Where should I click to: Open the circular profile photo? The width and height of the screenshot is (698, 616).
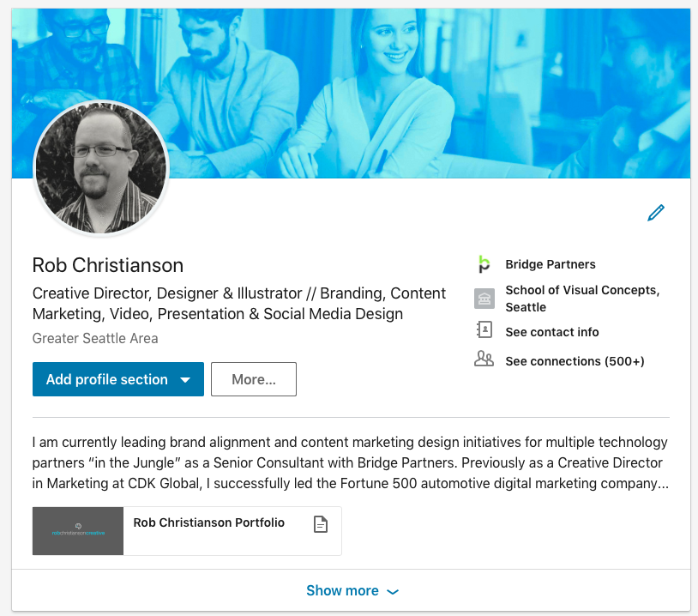click(x=101, y=170)
